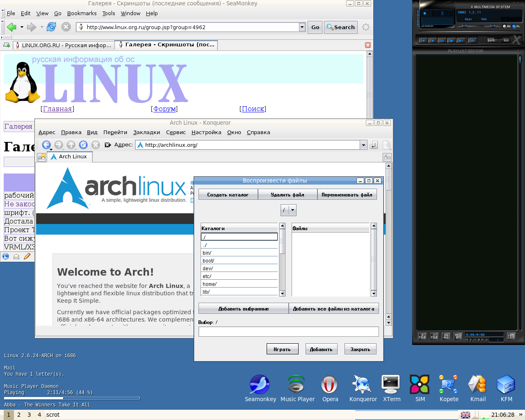Screen dimensions: 525x420
Task: Click Добавить все файлы из каталога button
Action: pos(333,308)
